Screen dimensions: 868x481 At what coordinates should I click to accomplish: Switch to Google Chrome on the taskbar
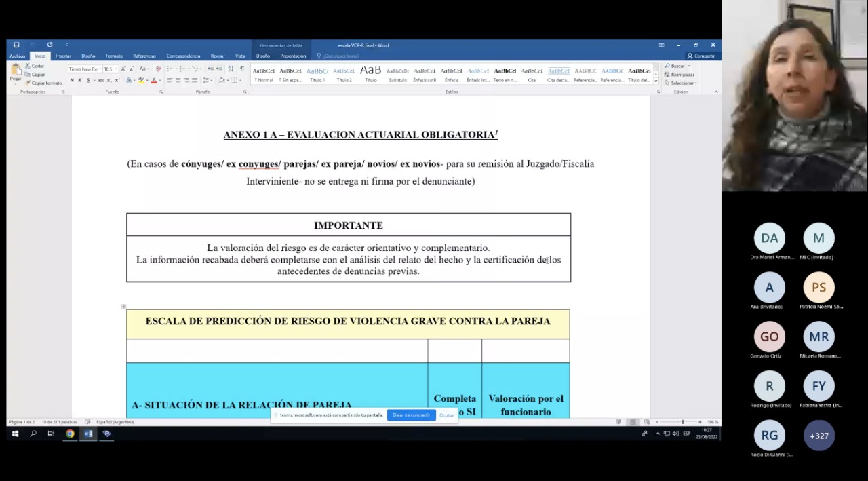pyautogui.click(x=70, y=434)
